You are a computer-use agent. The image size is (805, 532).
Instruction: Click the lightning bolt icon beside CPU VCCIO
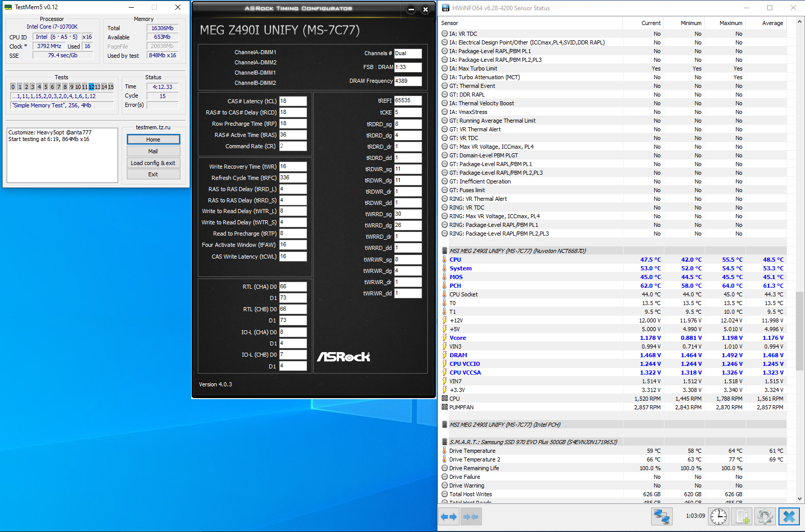[445, 364]
